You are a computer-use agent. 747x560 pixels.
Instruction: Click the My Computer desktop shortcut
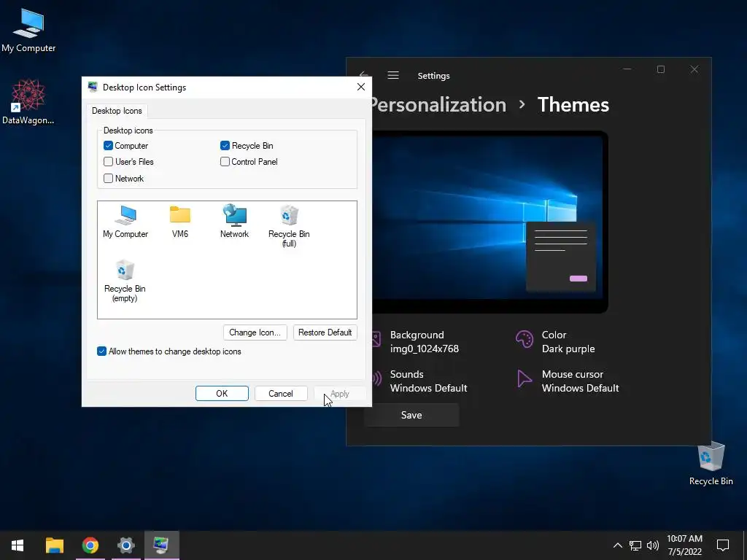click(x=28, y=31)
